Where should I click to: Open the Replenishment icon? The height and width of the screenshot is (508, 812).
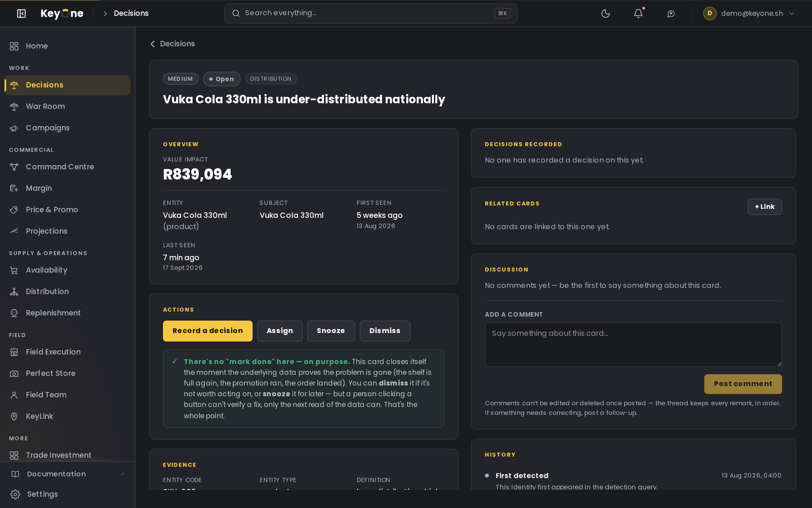click(14, 313)
